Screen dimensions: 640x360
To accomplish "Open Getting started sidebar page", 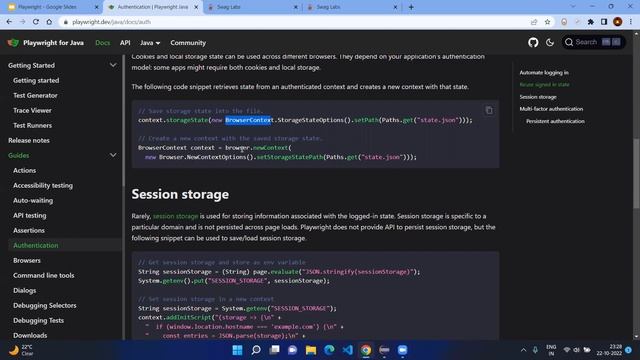I will (x=36, y=80).
